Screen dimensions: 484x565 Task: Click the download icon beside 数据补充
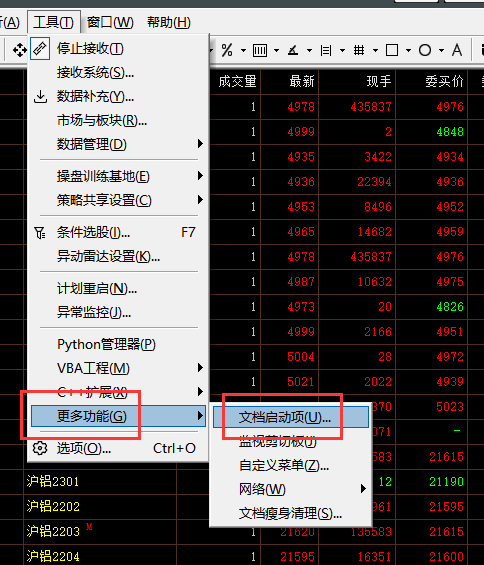tap(40, 97)
